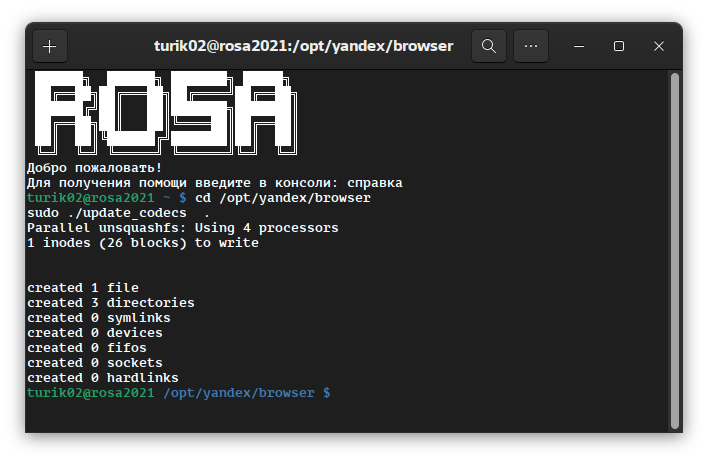Screen dimensions: 708x461
Task: Click the text 'Добро пожаловать!'
Action: click(94, 168)
